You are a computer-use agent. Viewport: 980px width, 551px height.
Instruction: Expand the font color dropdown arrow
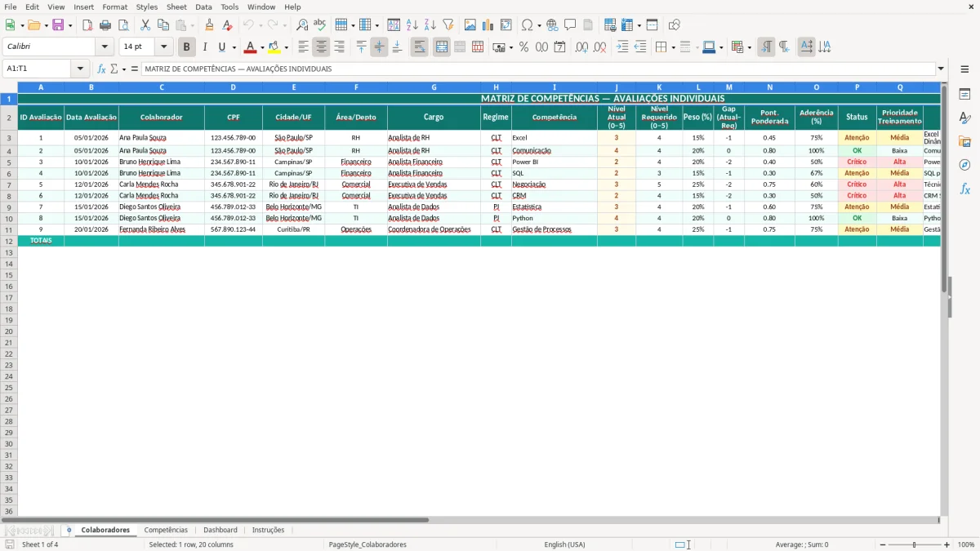coord(262,47)
